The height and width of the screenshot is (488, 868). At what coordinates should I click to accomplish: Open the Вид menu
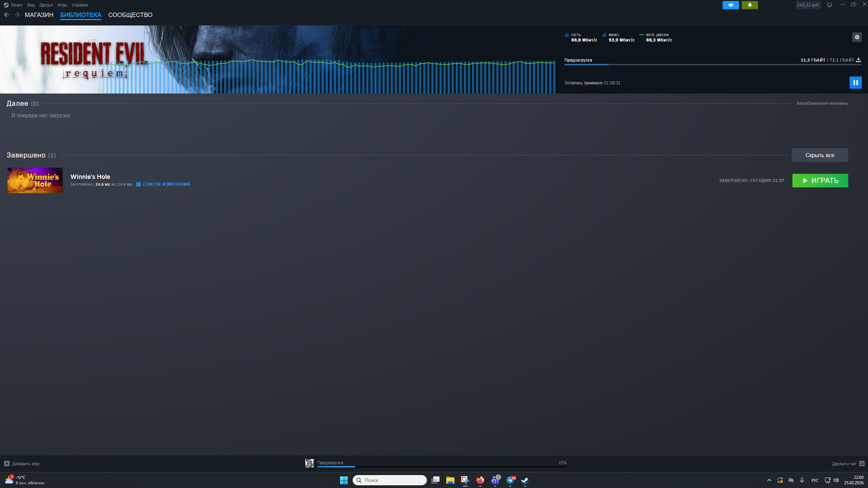pos(31,5)
